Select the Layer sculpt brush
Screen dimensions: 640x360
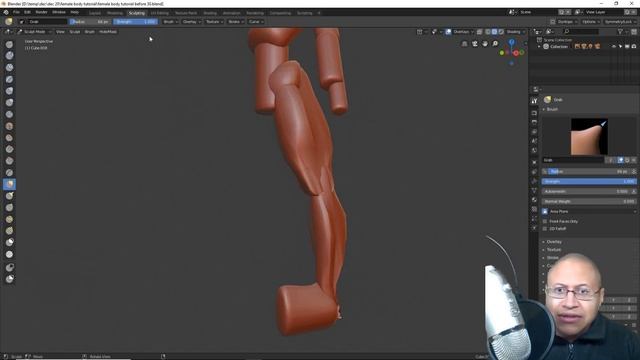9,79
